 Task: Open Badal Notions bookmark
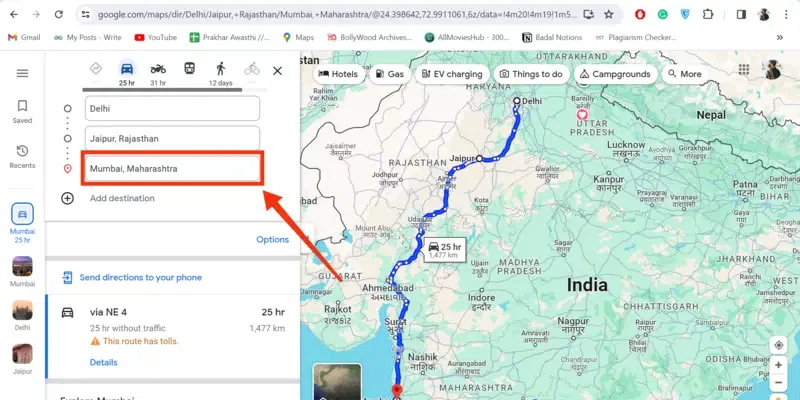pyautogui.click(x=552, y=37)
